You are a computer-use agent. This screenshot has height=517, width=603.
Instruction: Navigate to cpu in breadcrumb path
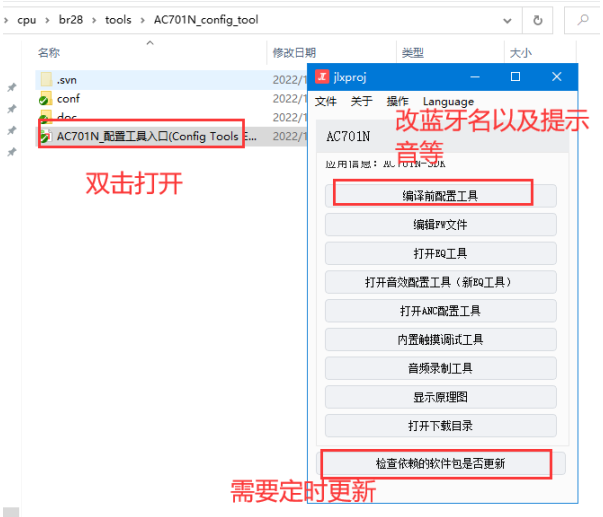pos(27,20)
